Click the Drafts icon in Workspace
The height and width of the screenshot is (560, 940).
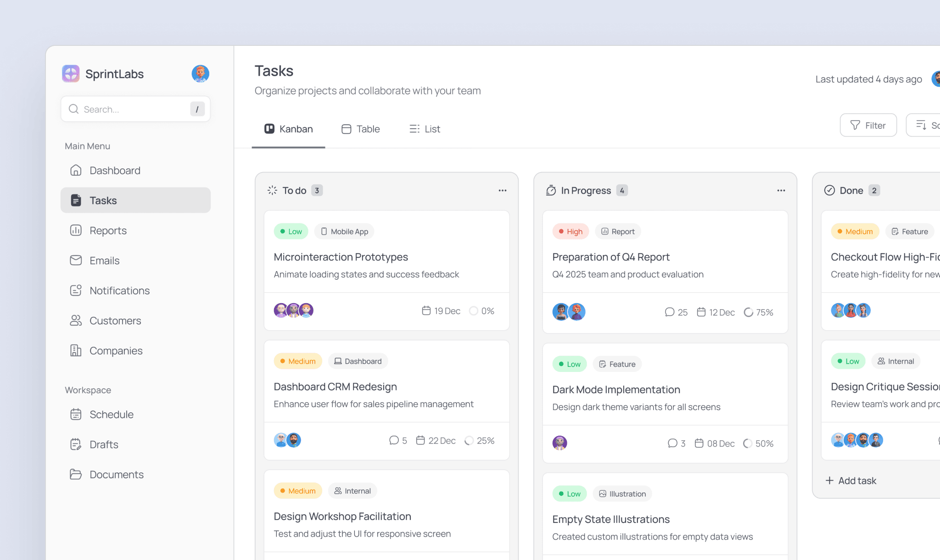pos(76,444)
